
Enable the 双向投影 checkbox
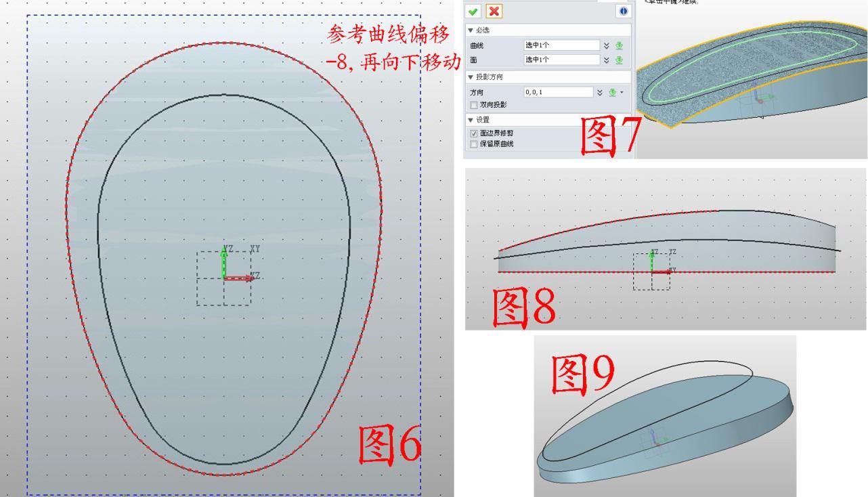click(x=474, y=105)
